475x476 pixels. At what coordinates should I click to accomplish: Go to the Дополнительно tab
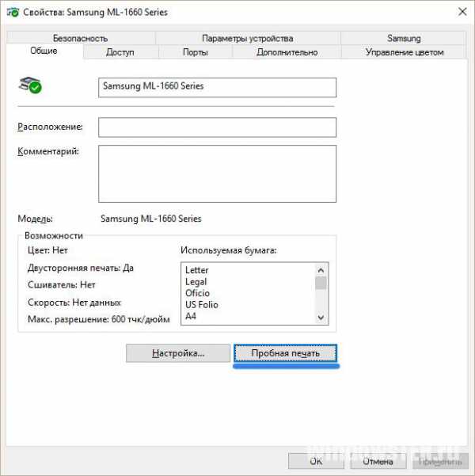(287, 52)
